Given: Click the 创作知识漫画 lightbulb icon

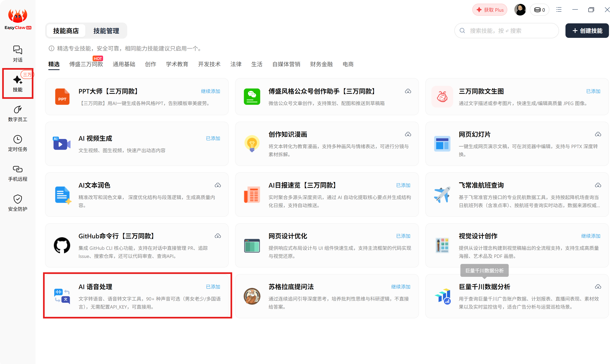Looking at the screenshot, I should tap(252, 144).
